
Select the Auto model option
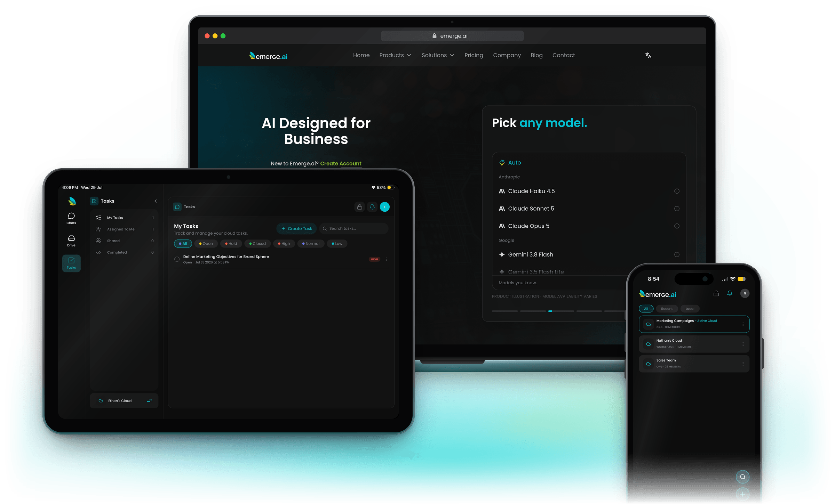[510, 163]
